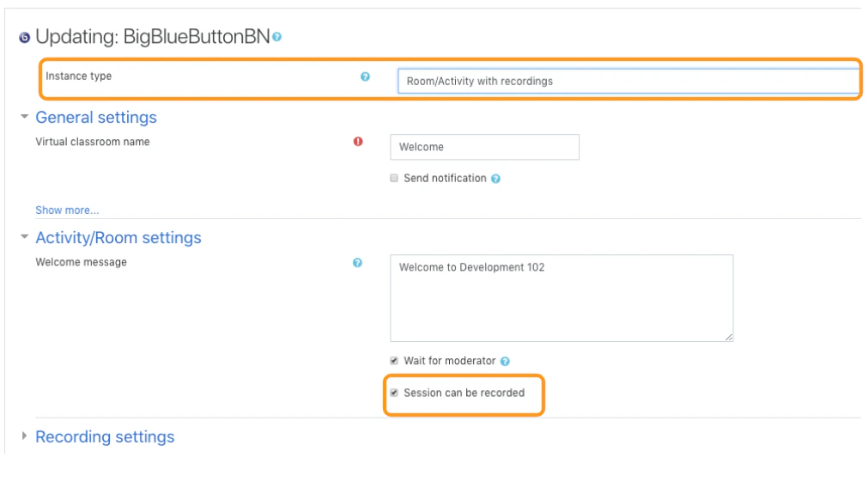Click the Instance type label text
The width and height of the screenshot is (868, 494).
(x=79, y=76)
